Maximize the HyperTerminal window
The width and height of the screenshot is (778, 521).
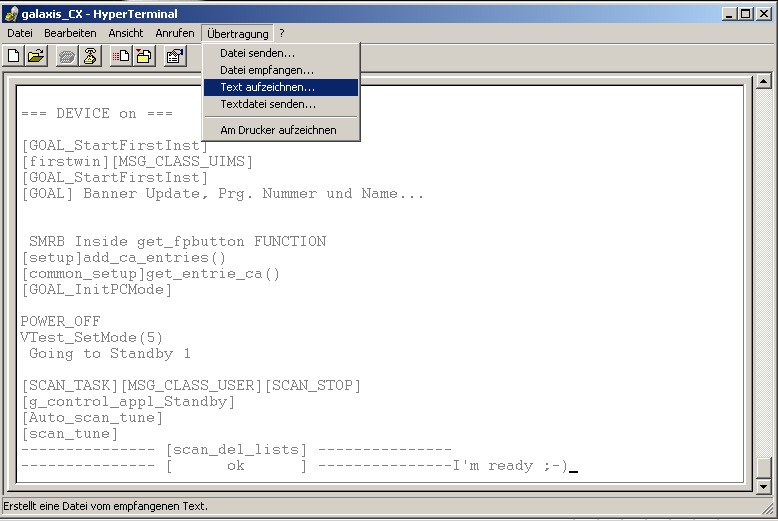[745, 14]
